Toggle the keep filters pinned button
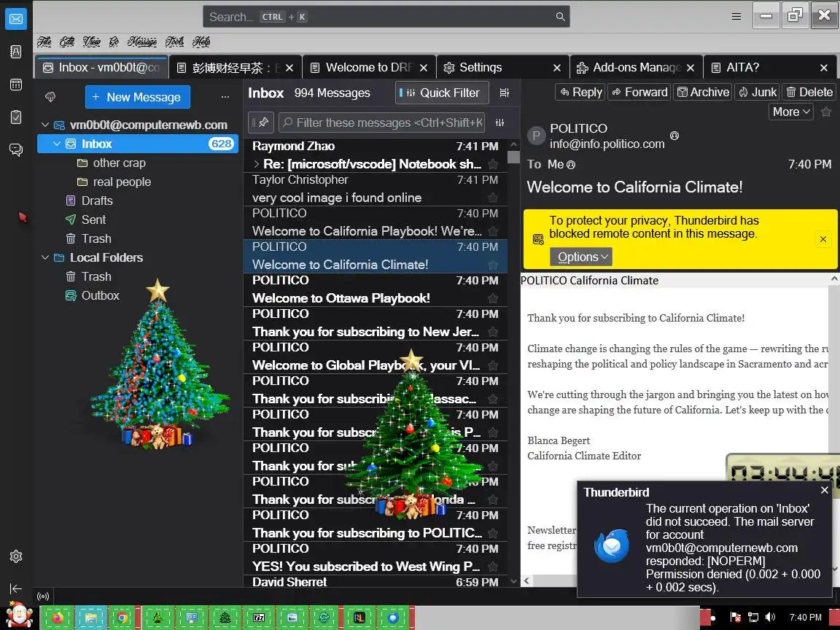 (262, 122)
